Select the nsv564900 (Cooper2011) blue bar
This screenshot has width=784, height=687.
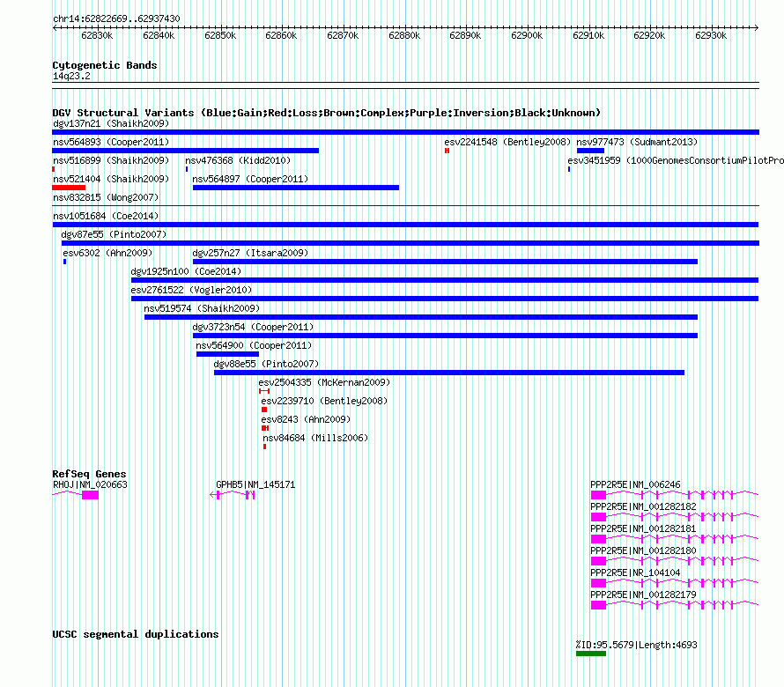(x=227, y=354)
